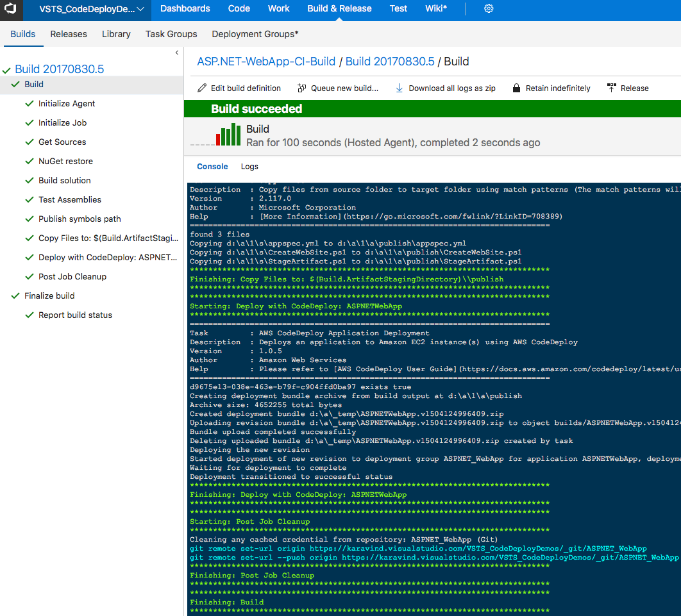Select the Post Job Cleanup step

pos(72,276)
